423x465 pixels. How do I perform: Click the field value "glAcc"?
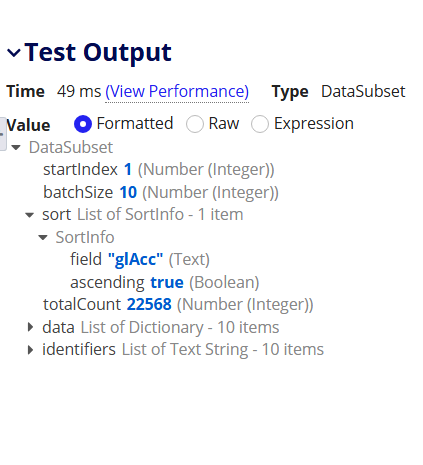(136, 259)
